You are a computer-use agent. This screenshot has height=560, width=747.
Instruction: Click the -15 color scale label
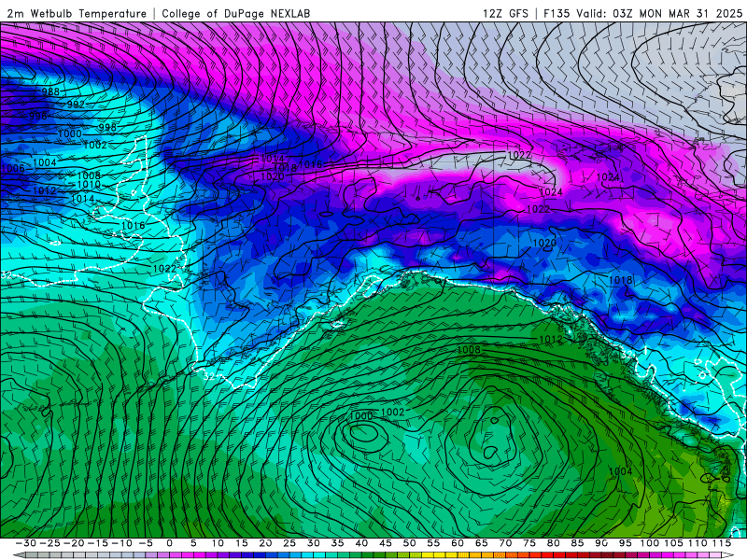[x=98, y=543]
